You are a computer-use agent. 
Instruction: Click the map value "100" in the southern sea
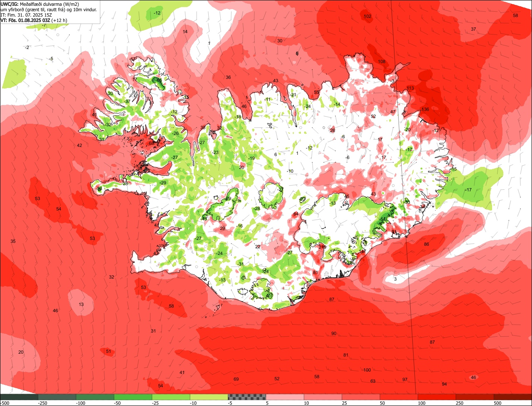[367, 370]
